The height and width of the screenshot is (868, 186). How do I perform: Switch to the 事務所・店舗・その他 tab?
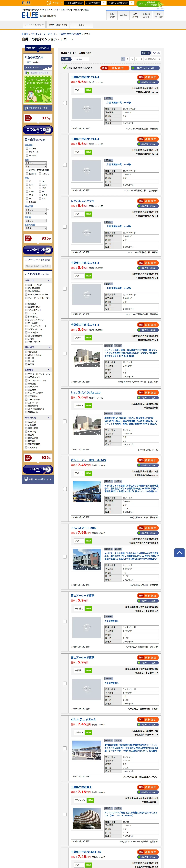tap(58, 25)
